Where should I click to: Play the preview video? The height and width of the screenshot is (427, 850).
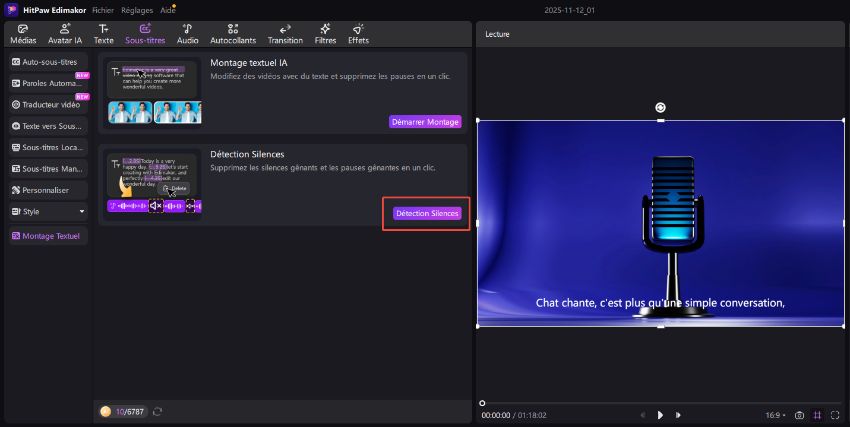pos(660,415)
